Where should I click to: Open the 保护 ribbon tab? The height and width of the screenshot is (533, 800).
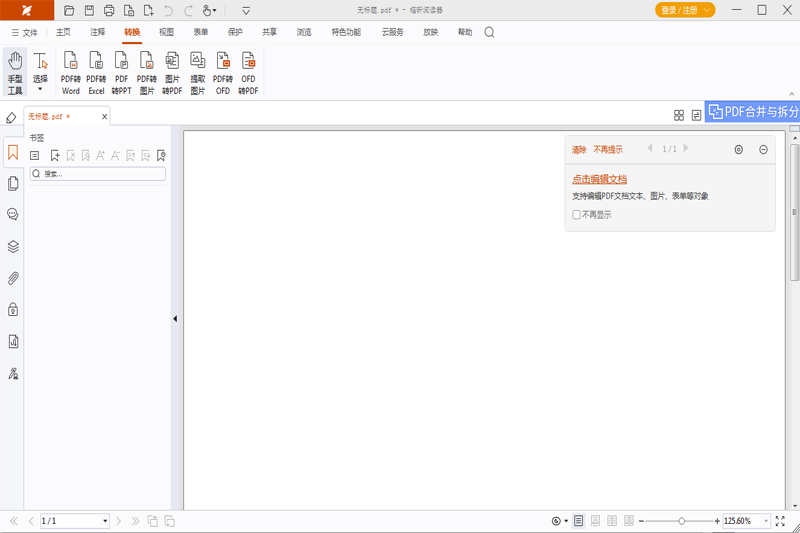(x=235, y=32)
